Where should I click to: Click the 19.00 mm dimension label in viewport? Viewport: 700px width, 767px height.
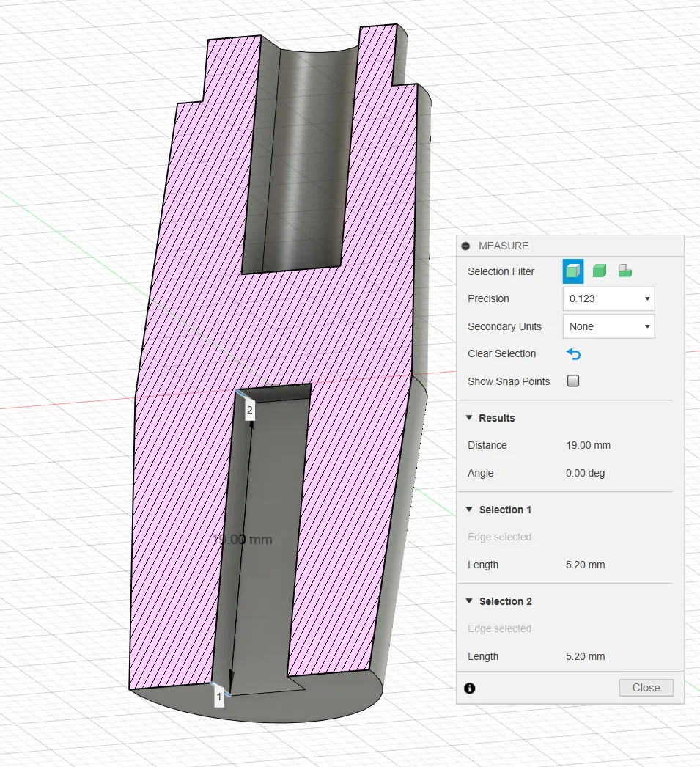coord(242,540)
